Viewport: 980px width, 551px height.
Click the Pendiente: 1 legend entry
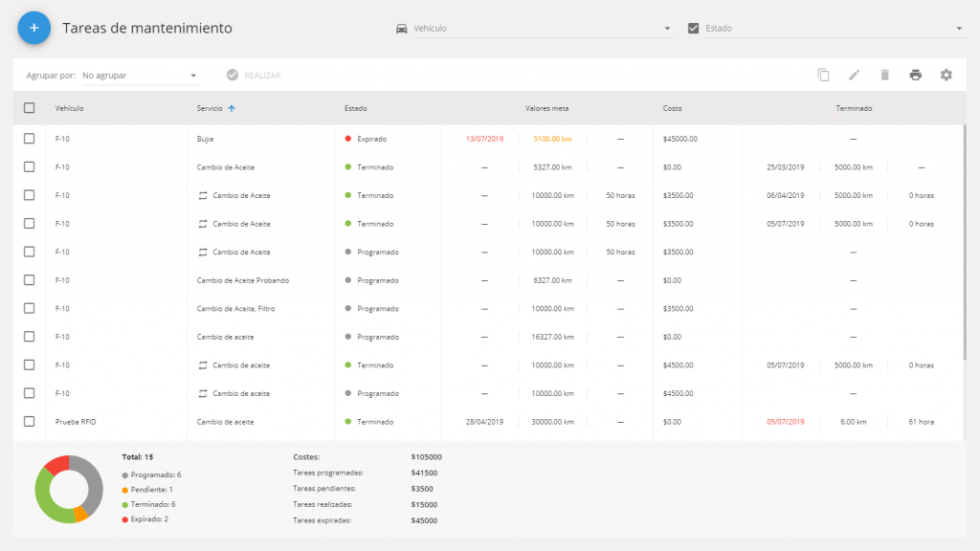(147, 490)
